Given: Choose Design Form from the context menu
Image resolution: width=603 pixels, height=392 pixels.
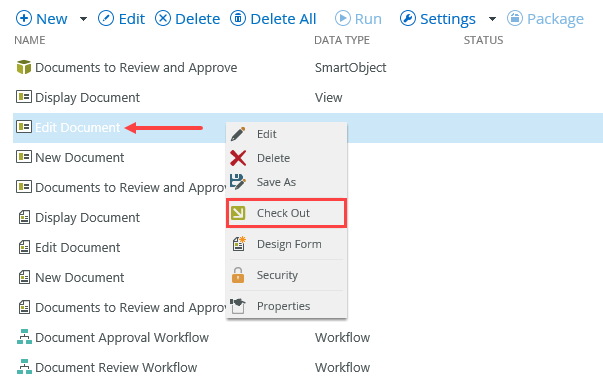Looking at the screenshot, I should (x=287, y=244).
